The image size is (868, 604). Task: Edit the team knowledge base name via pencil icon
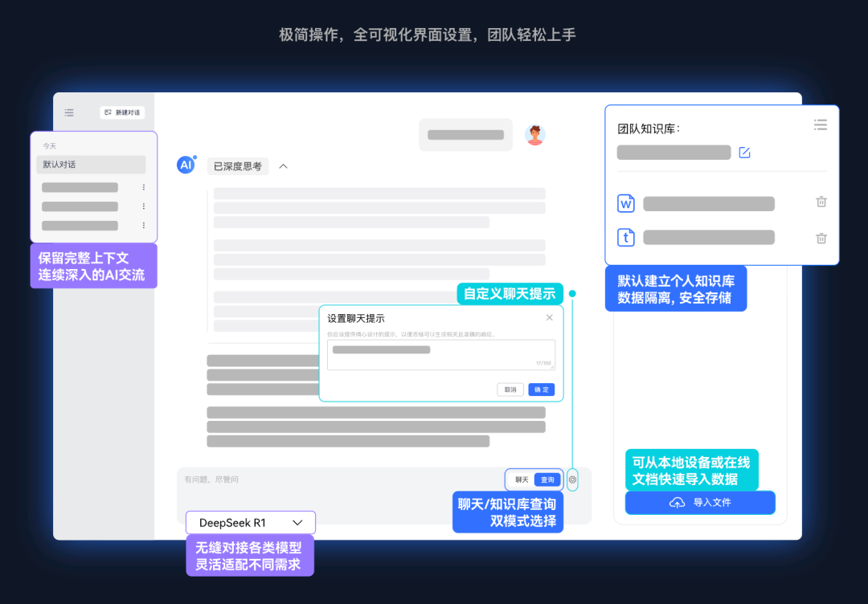744,152
